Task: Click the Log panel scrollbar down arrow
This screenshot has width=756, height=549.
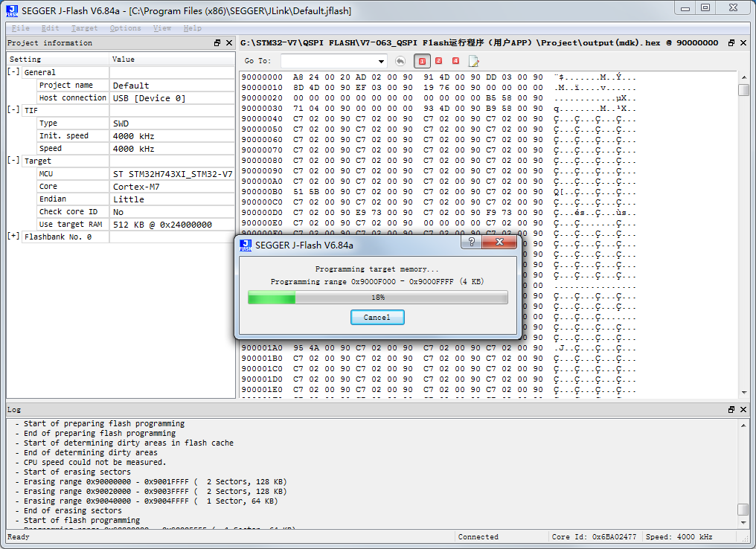Action: (743, 522)
